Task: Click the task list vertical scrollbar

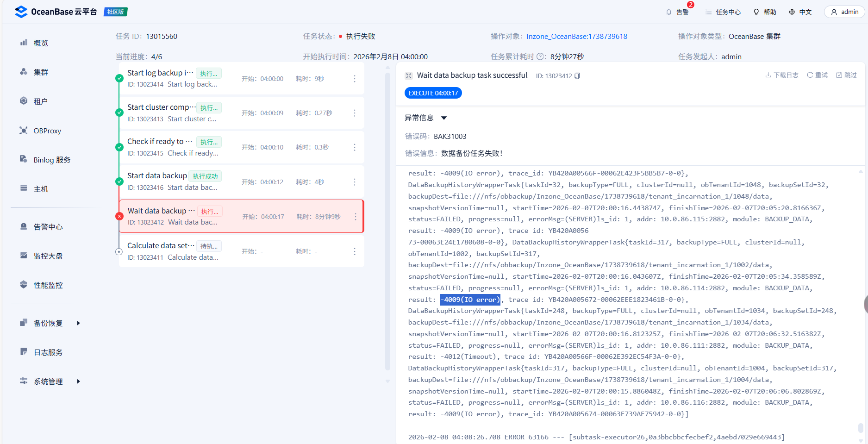Action: point(387,222)
